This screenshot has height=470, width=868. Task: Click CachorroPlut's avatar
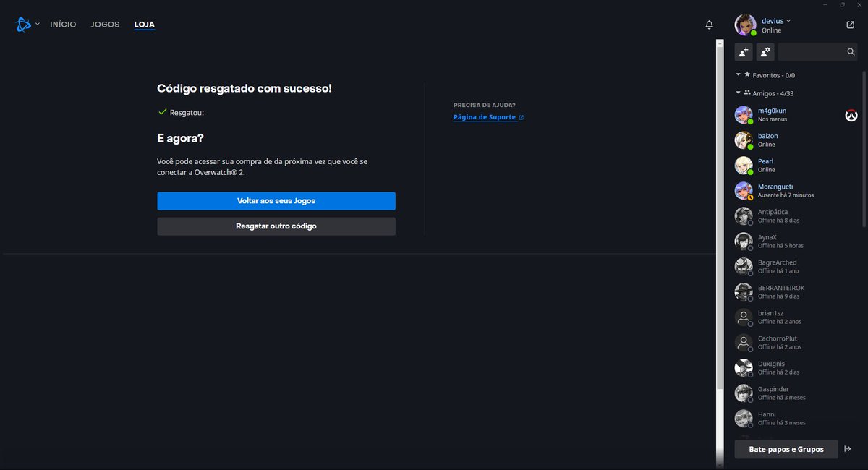click(x=744, y=343)
